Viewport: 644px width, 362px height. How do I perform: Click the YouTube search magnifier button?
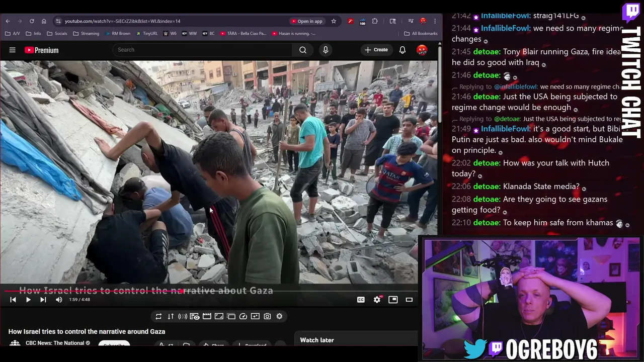[303, 50]
